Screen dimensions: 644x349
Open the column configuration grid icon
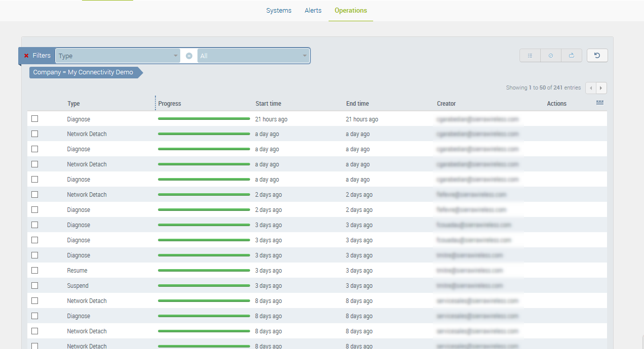[600, 103]
